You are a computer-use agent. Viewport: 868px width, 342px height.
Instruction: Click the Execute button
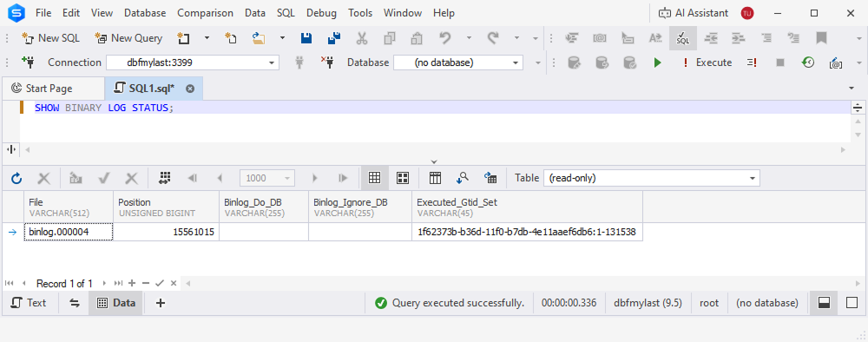707,62
